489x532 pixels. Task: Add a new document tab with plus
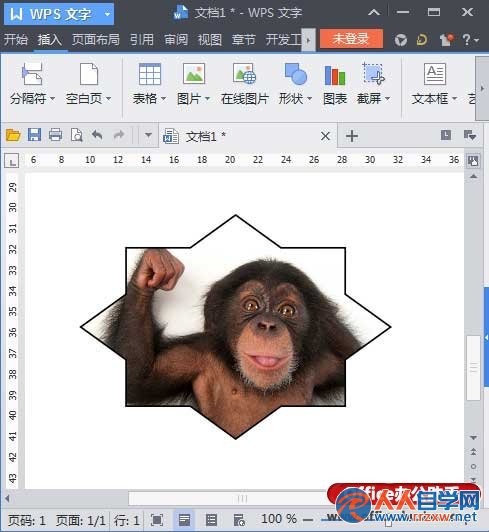(352, 136)
